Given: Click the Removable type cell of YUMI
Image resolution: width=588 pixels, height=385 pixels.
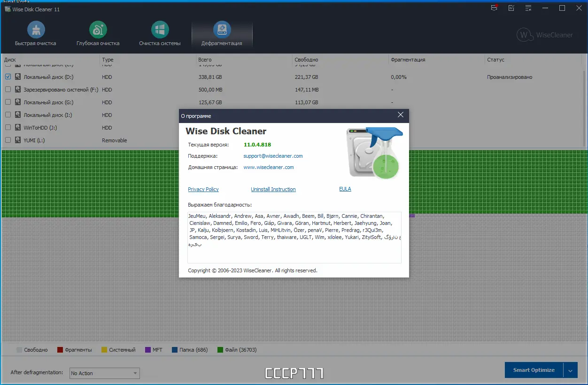Looking at the screenshot, I should (115, 140).
